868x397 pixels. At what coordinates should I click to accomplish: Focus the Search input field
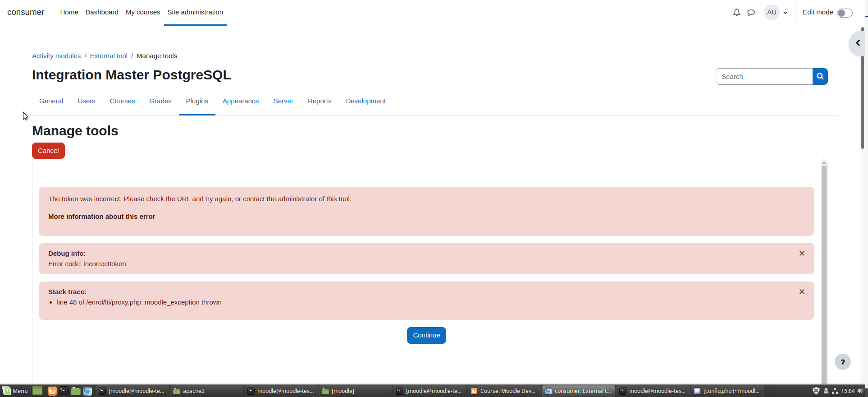[x=764, y=77]
